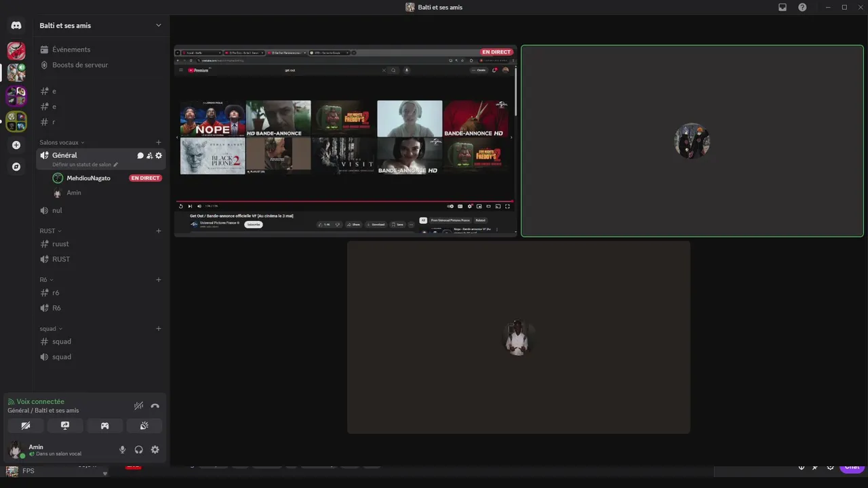
Task: Open the inbox icon in title bar
Action: click(x=783, y=7)
